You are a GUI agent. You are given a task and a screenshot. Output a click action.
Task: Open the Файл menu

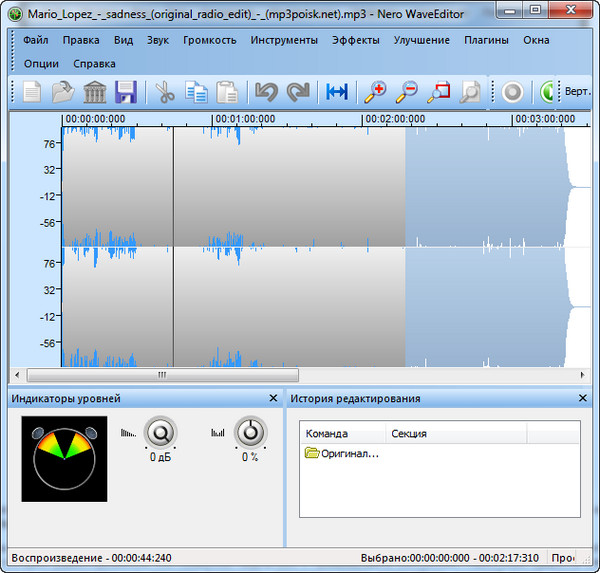[x=35, y=40]
